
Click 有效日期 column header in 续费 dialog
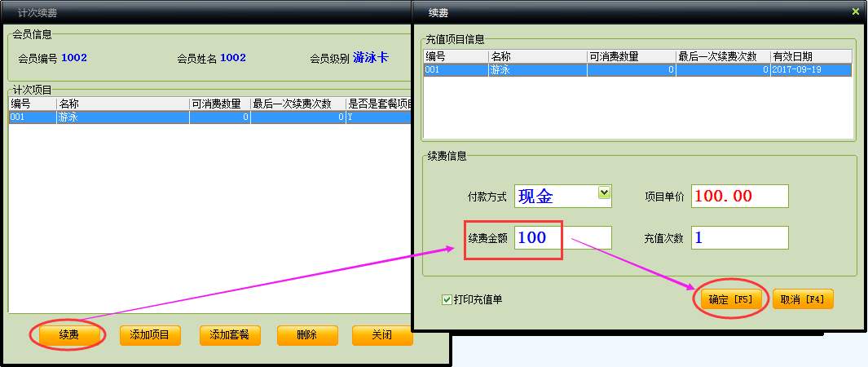pos(811,56)
